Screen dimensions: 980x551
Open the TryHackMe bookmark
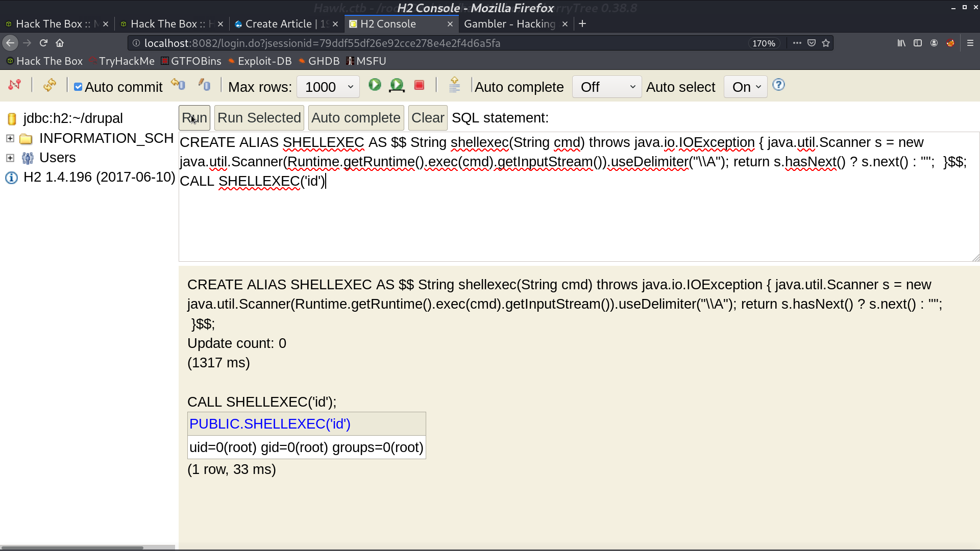point(121,61)
